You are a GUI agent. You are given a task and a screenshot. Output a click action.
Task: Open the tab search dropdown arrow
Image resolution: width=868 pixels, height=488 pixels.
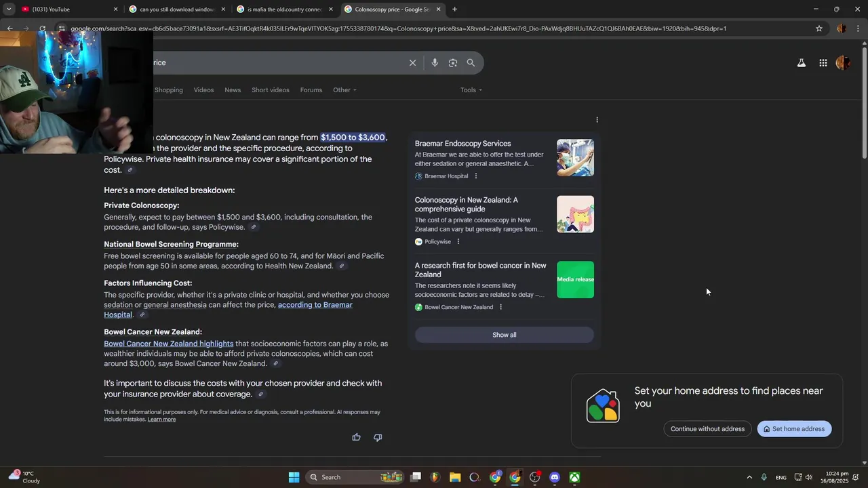[9, 9]
